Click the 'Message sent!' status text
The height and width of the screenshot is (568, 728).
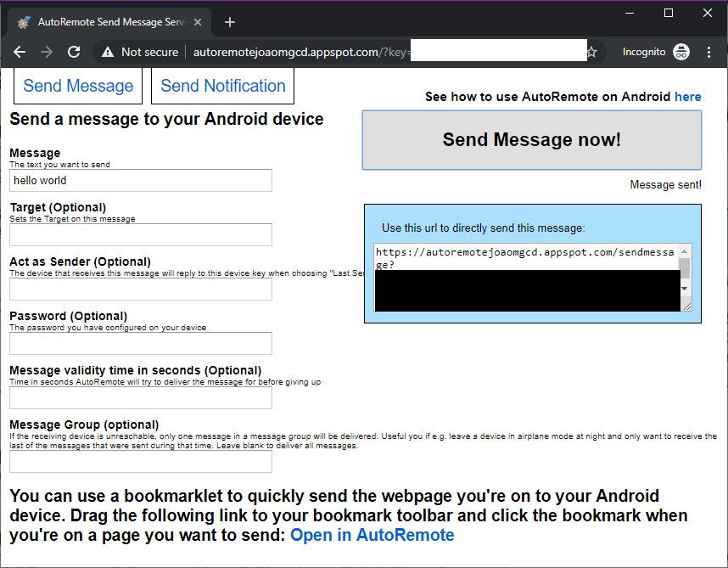(665, 185)
